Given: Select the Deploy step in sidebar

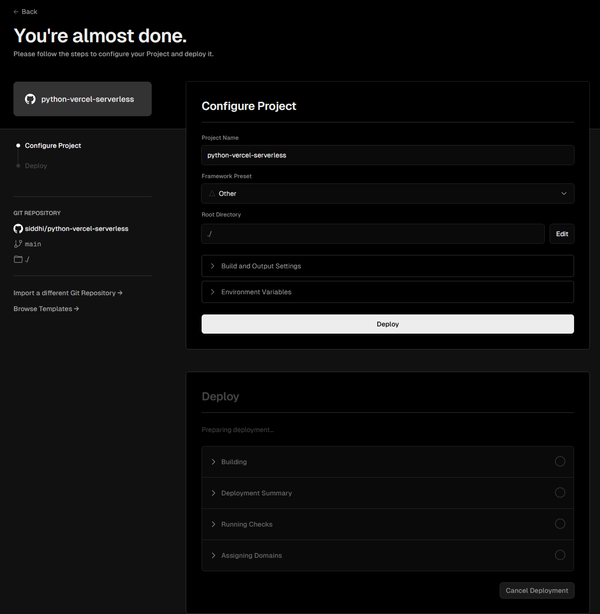Looking at the screenshot, I should coord(35,166).
